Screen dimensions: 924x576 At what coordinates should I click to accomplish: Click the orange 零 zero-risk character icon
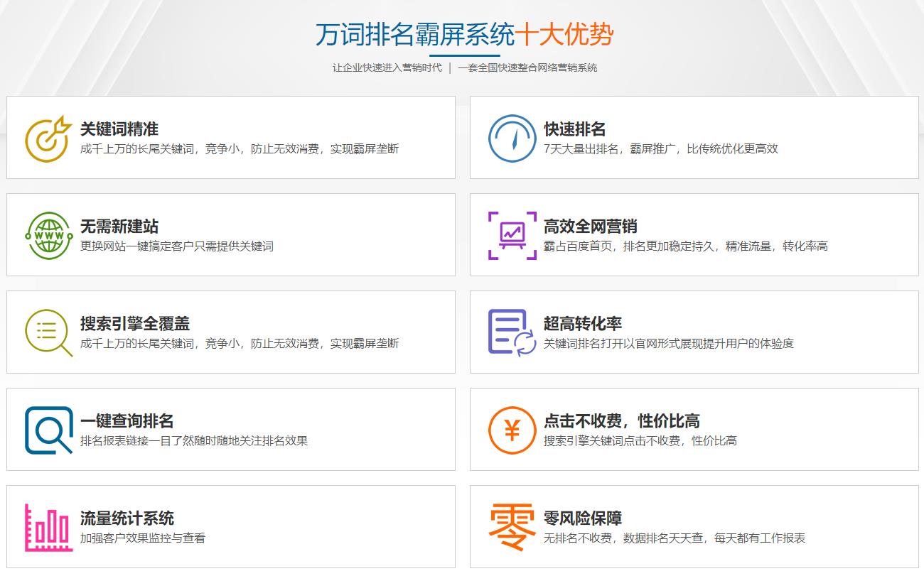click(x=512, y=527)
